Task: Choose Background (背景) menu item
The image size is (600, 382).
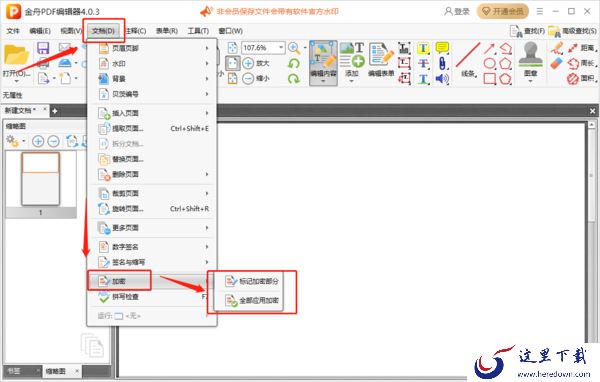Action: [152, 79]
